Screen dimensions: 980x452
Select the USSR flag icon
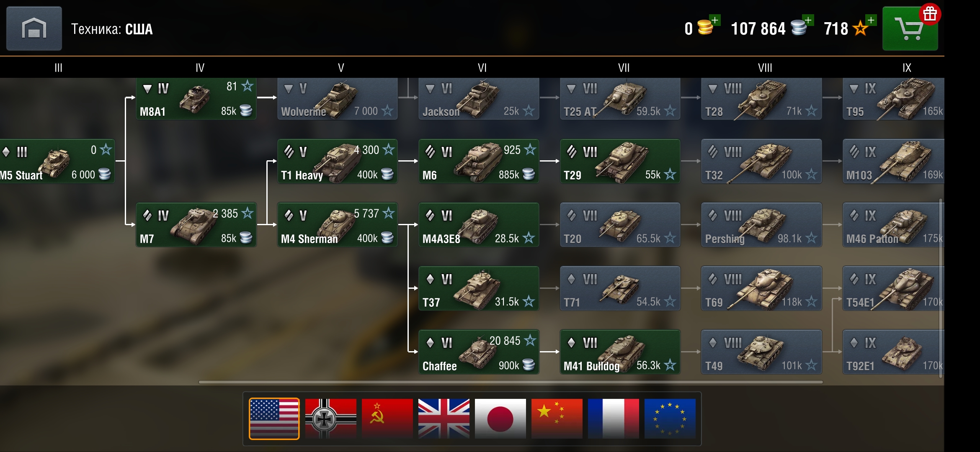[x=387, y=419]
